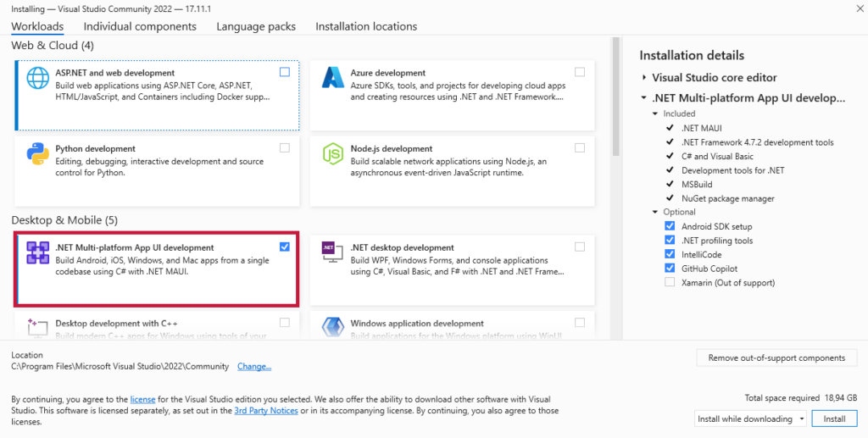Click the Desktop development with C++ icon
868x438 pixels.
point(38,325)
